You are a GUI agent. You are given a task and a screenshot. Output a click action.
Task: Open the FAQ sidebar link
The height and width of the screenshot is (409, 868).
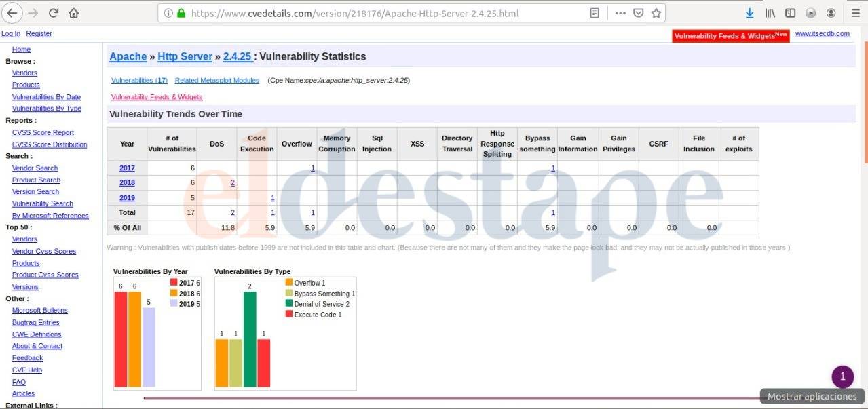(x=19, y=383)
